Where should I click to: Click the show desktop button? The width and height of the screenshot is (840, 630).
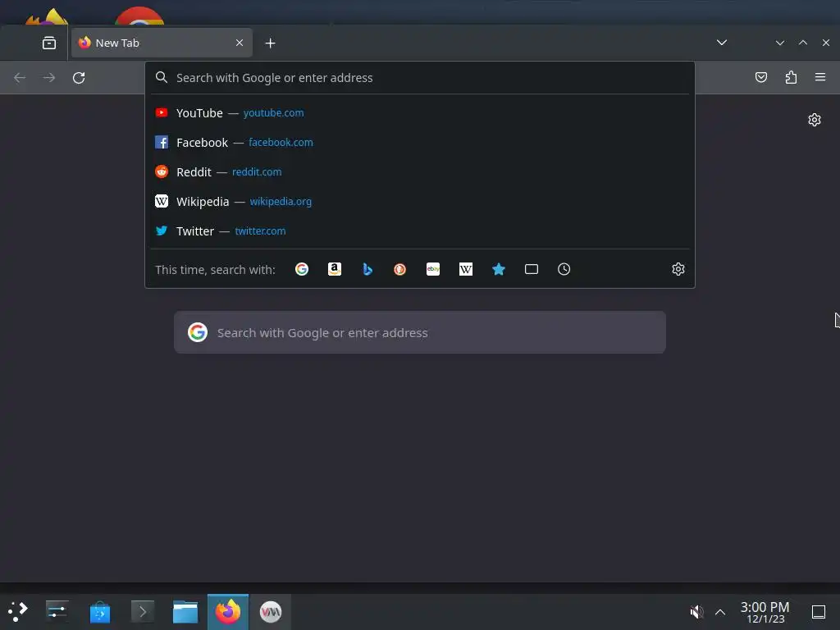(x=818, y=611)
